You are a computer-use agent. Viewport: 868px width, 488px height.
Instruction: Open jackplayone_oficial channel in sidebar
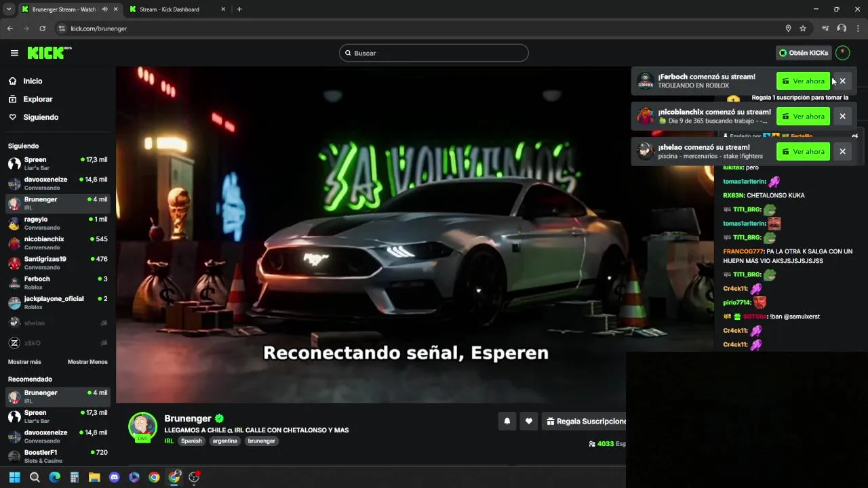pyautogui.click(x=58, y=302)
